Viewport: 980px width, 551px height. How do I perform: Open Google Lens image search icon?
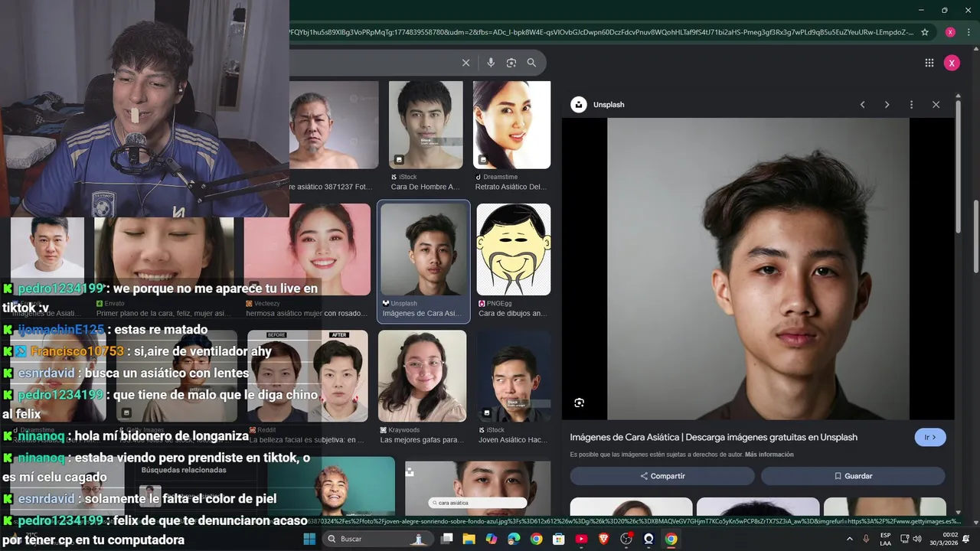click(x=511, y=63)
